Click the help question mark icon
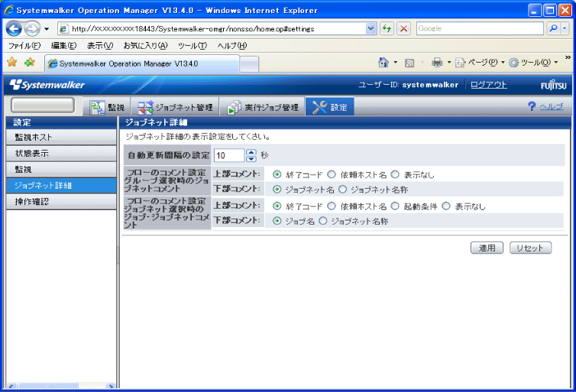576x392 pixels. point(531,106)
